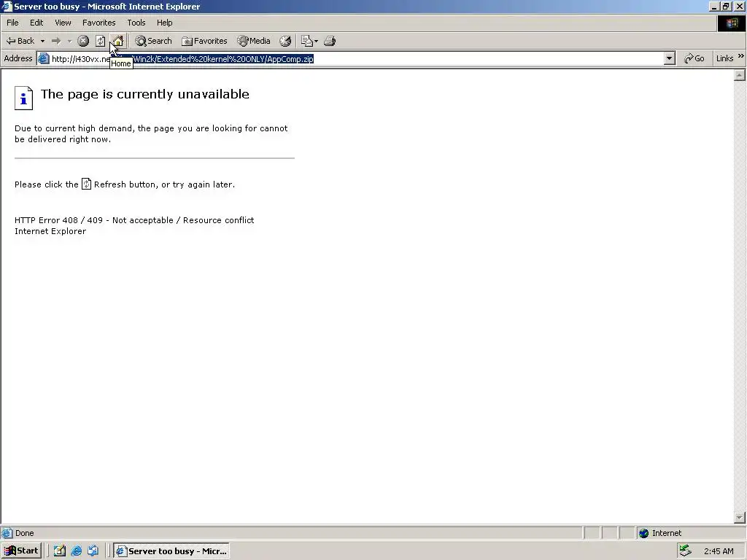Click the vertical scrollbar up arrow
This screenshot has height=560, width=747.
click(740, 75)
